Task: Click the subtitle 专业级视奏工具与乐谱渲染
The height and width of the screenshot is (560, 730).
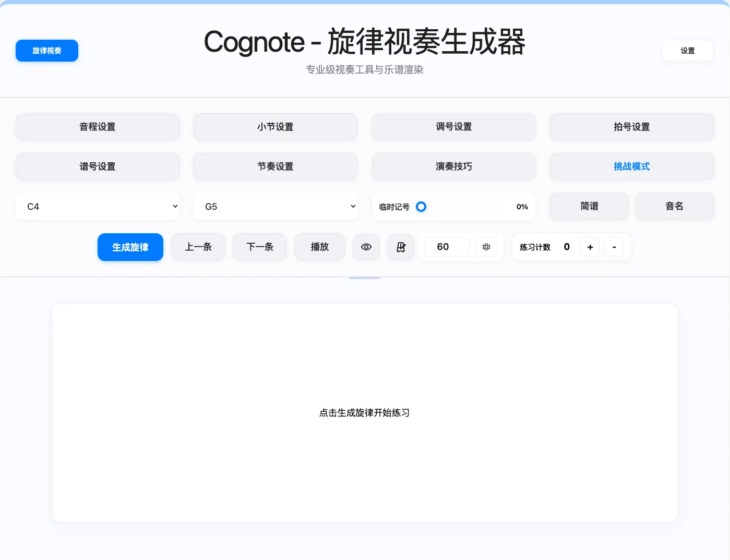Action: click(365, 69)
